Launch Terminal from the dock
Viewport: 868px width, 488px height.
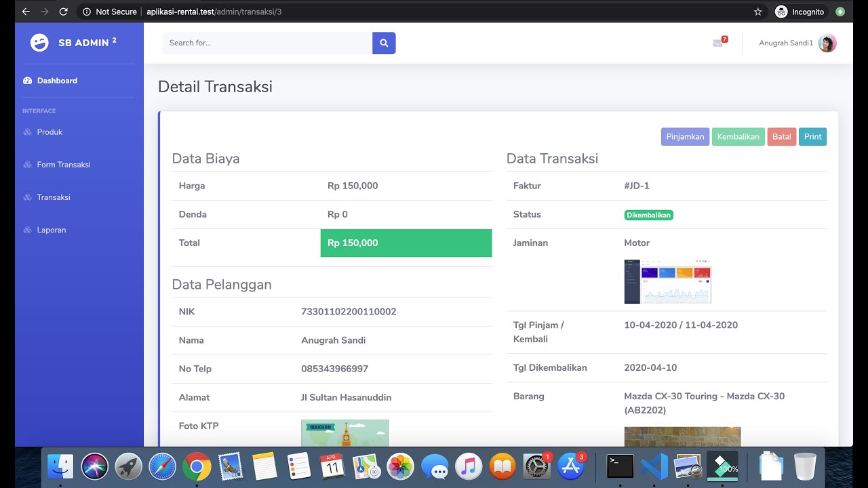point(620,466)
